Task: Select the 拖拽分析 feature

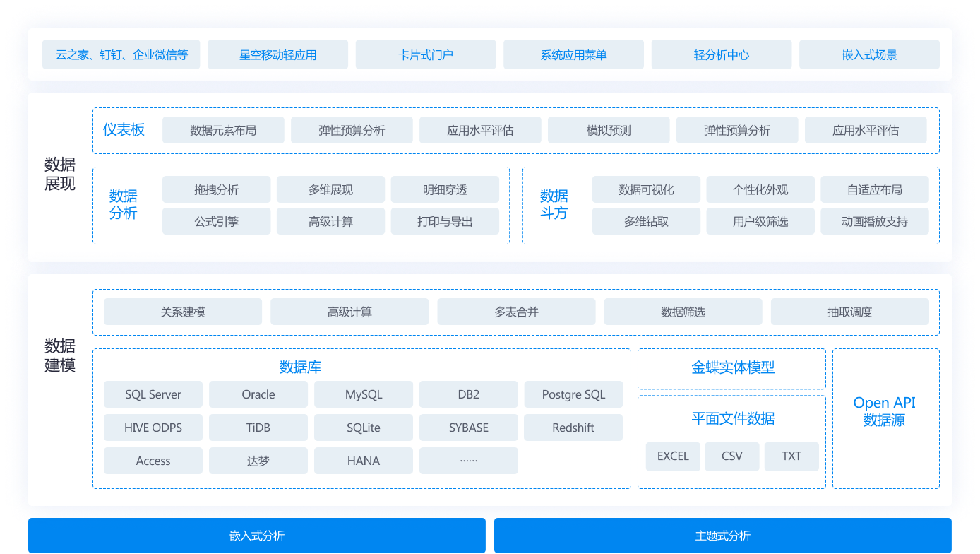Action: coord(217,189)
